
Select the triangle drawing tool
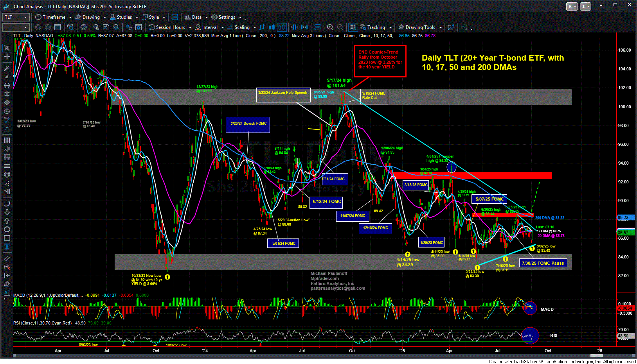point(7,129)
